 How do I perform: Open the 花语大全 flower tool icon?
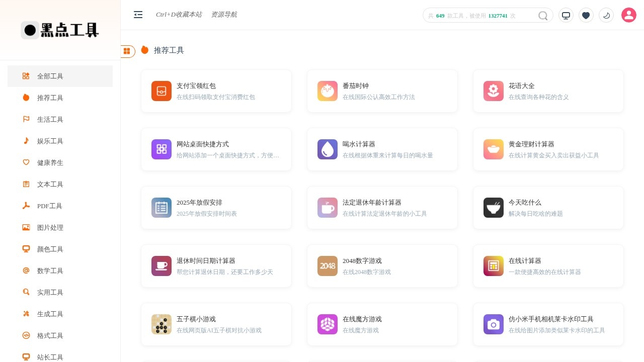tap(493, 91)
